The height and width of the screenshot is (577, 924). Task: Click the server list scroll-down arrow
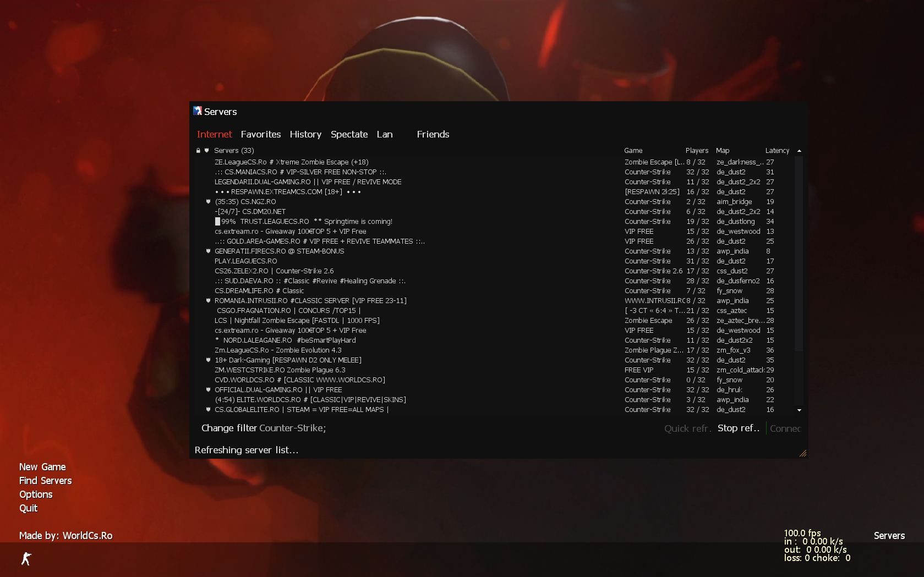(x=799, y=410)
